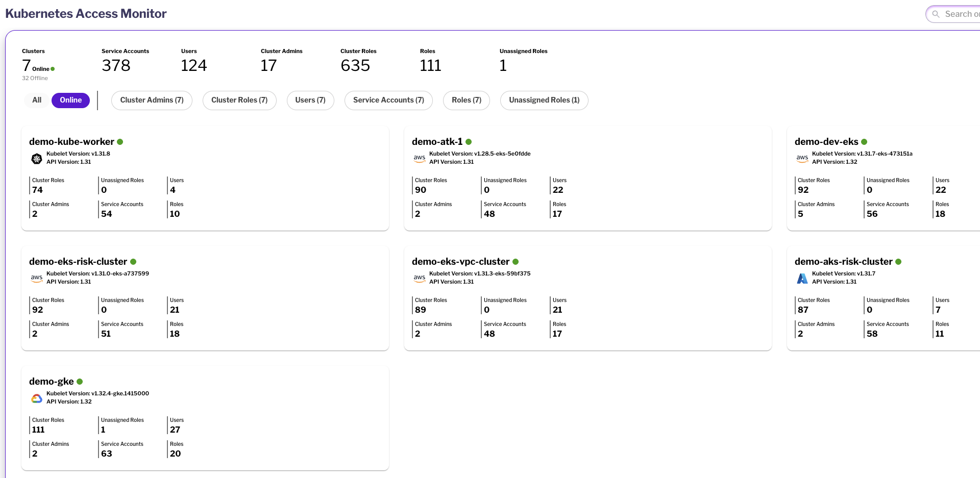
Task: Show the Roles (7) filter
Action: (467, 100)
